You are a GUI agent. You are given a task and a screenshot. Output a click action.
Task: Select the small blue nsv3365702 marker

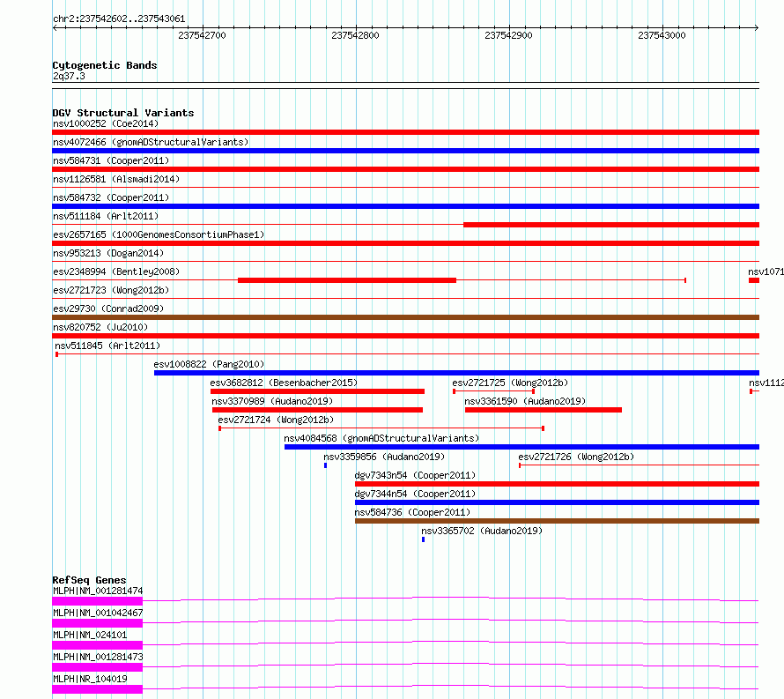[x=424, y=539]
